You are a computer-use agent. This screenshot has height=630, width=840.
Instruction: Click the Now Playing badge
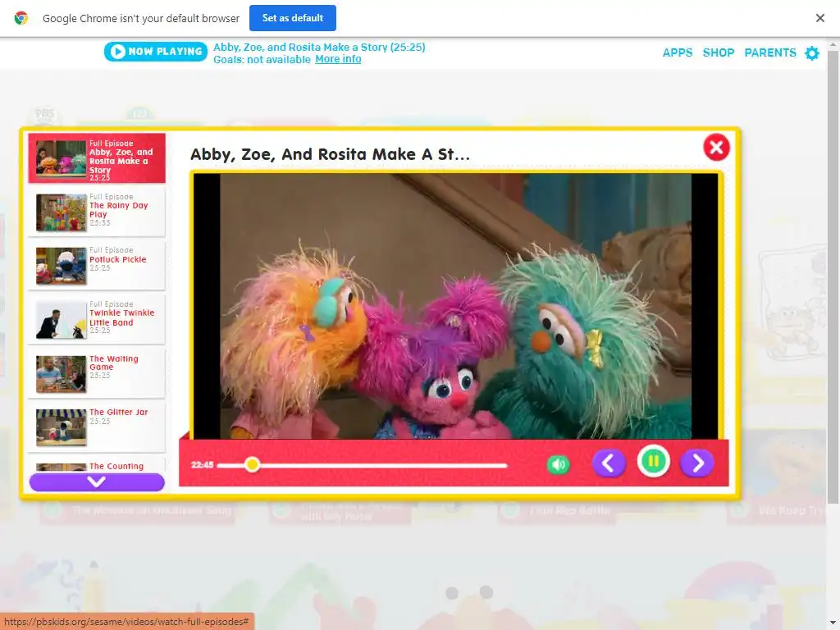(155, 52)
